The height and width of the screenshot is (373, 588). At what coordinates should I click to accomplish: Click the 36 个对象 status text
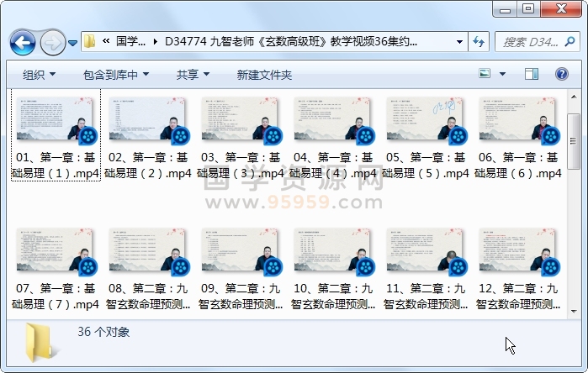point(103,332)
